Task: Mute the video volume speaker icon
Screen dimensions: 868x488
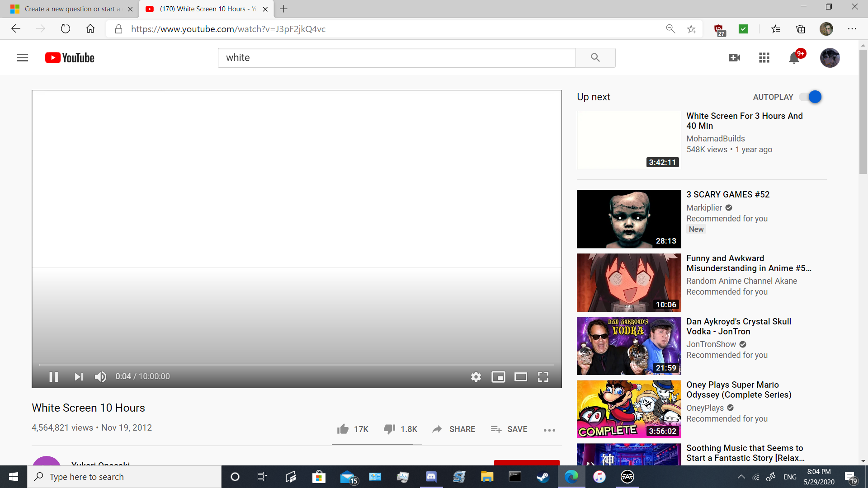Action: click(x=100, y=377)
